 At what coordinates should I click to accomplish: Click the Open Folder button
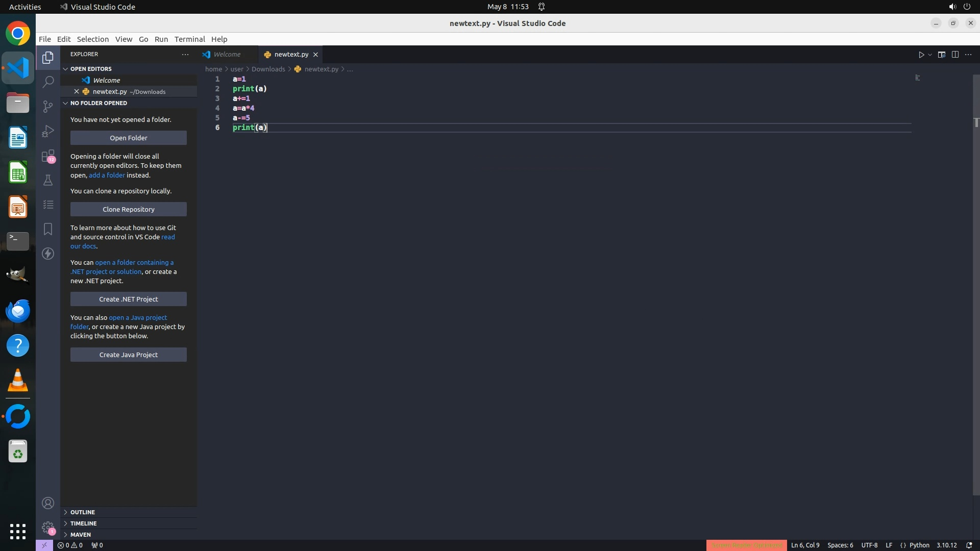coord(129,138)
